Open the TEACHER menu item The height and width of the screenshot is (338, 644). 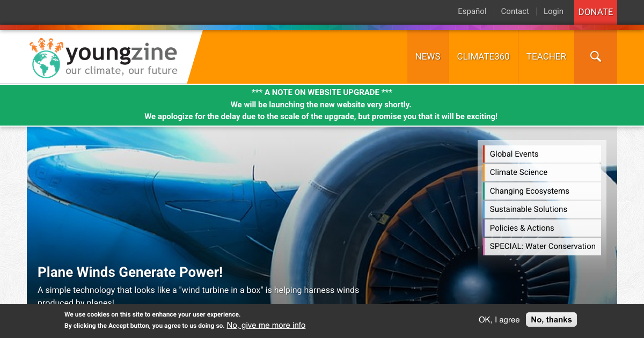pyautogui.click(x=546, y=56)
